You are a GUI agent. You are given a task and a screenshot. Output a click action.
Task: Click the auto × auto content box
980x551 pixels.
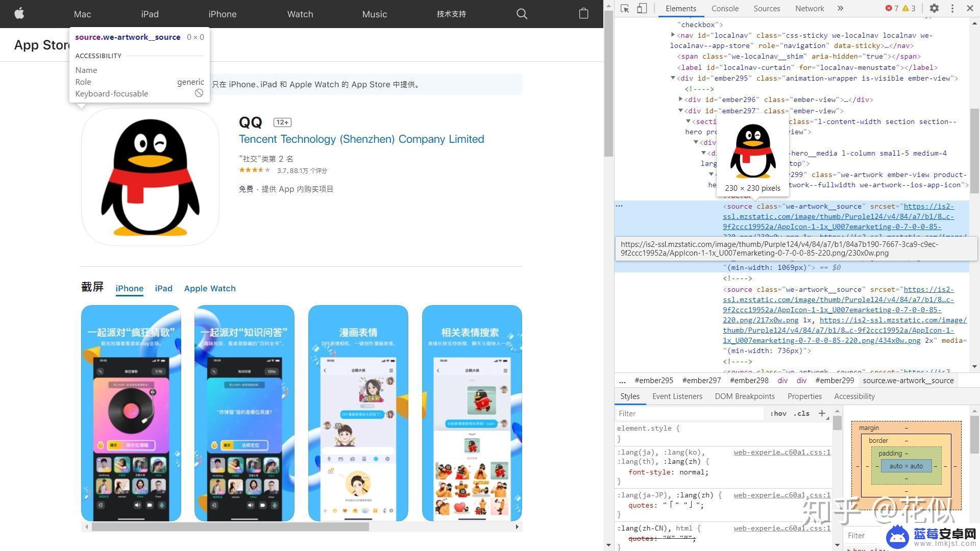pyautogui.click(x=906, y=466)
